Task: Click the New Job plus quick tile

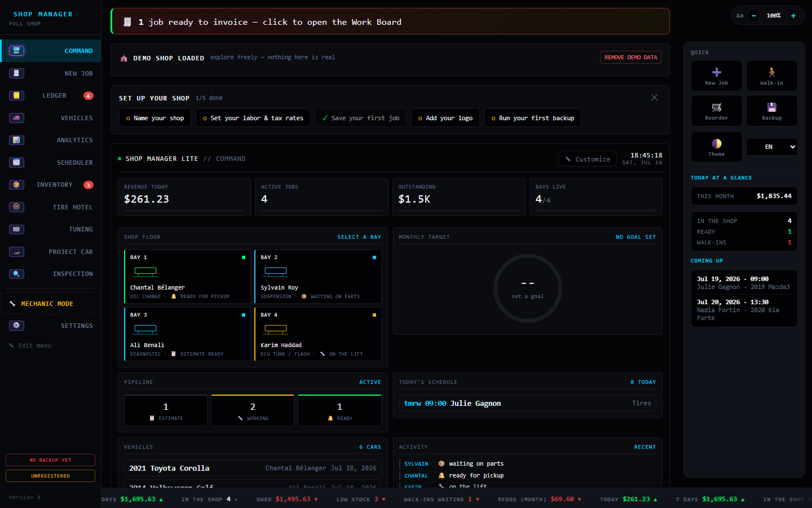Action: tap(717, 76)
